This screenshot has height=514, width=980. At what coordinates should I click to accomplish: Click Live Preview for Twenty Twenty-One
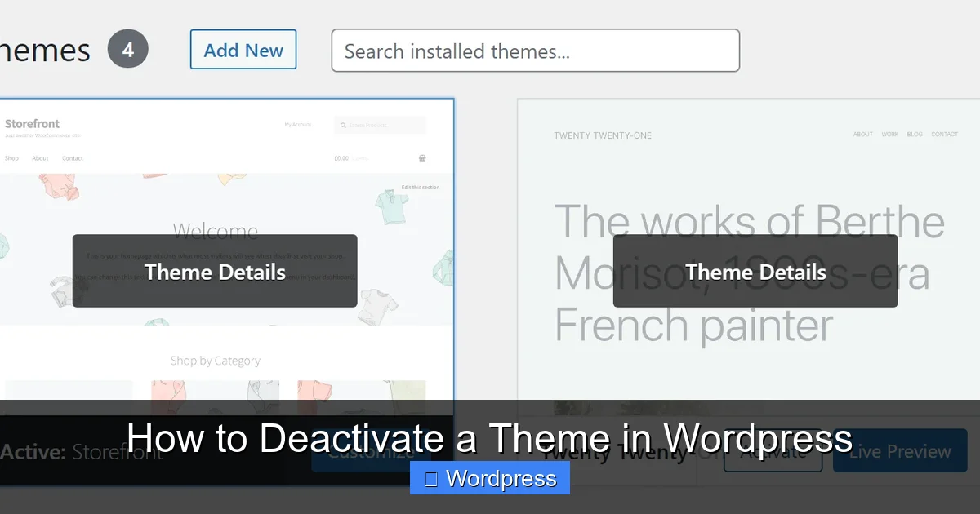coord(899,451)
